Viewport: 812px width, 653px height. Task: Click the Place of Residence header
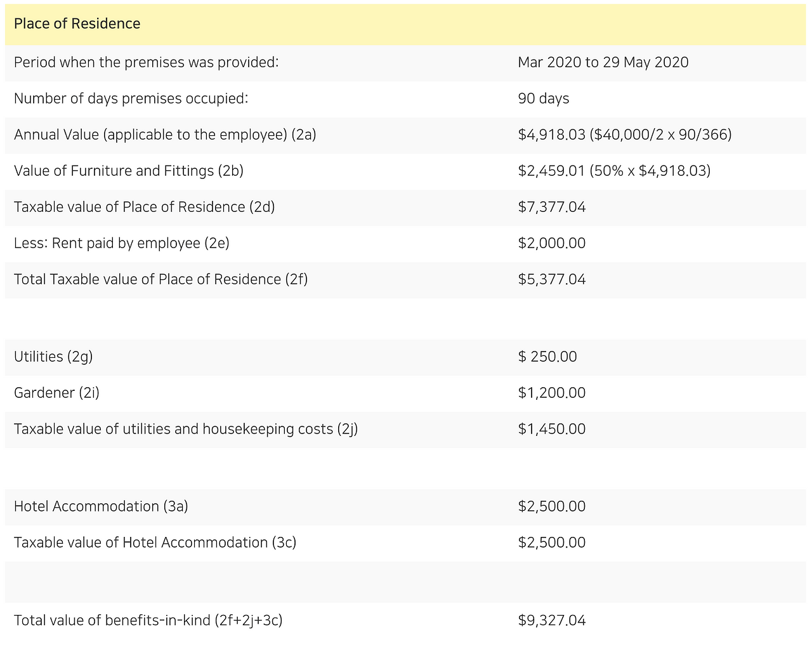(77, 24)
